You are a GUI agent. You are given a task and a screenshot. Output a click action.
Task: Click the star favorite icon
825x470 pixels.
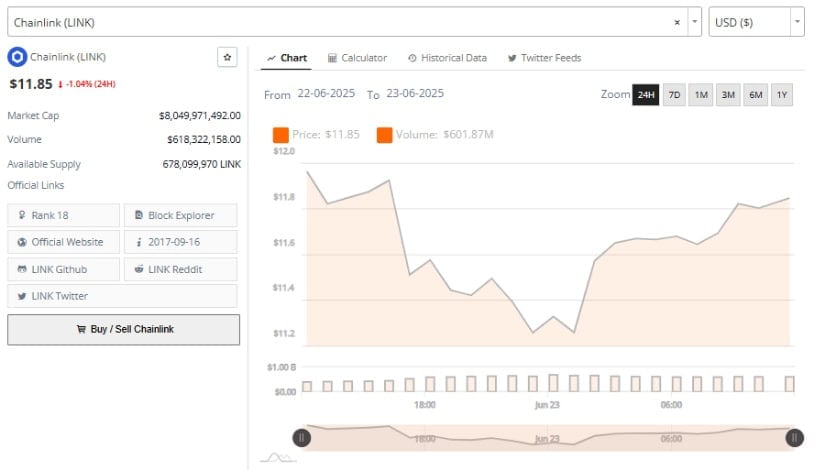pos(227,57)
